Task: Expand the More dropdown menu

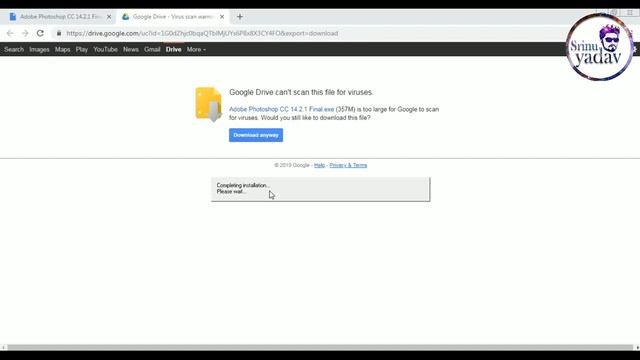Action: point(196,49)
